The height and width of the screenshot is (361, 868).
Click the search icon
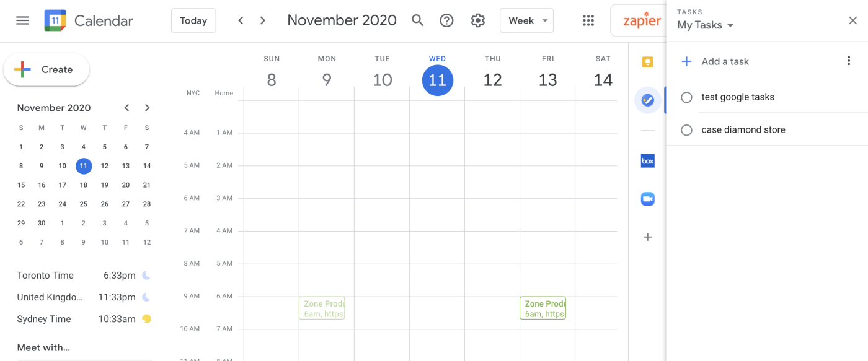417,20
